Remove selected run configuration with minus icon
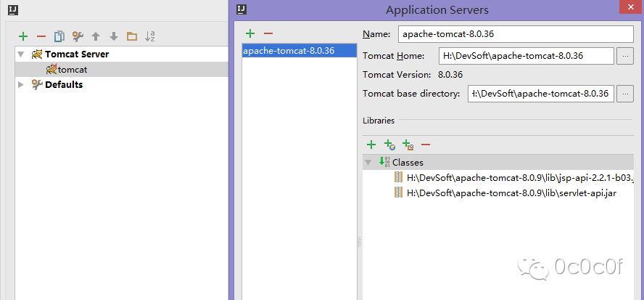Viewport: 644px width, 300px height. [41, 36]
